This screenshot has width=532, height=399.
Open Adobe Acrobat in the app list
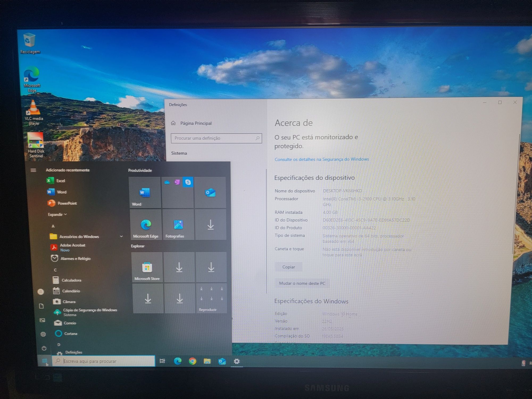tap(68, 247)
